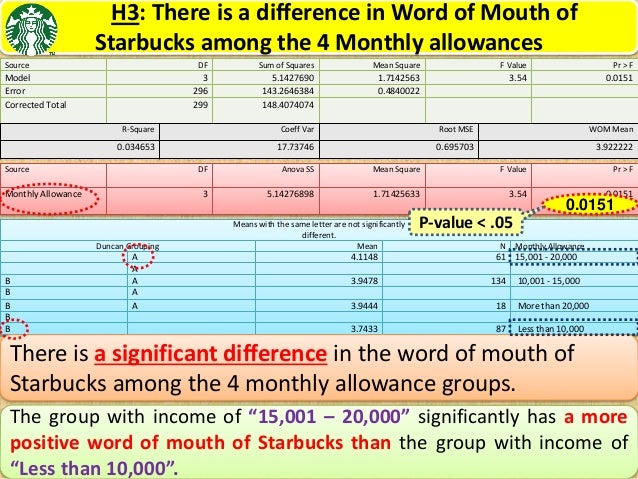Click the N value 134
The width and height of the screenshot is (638, 479).
(498, 281)
